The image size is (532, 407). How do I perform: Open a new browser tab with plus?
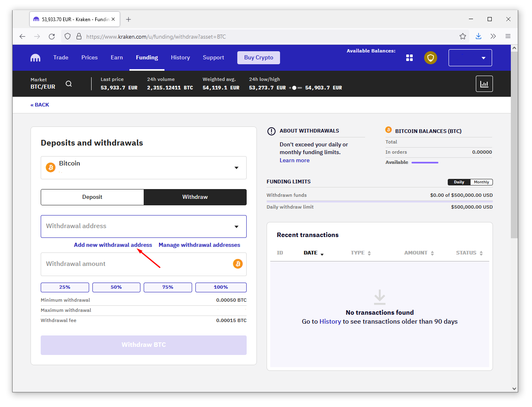[129, 20]
